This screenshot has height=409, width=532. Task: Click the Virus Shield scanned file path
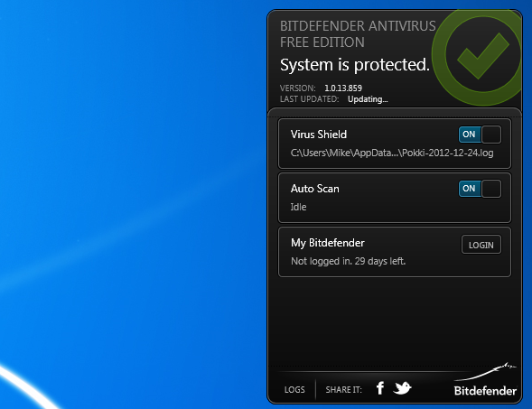coord(392,153)
